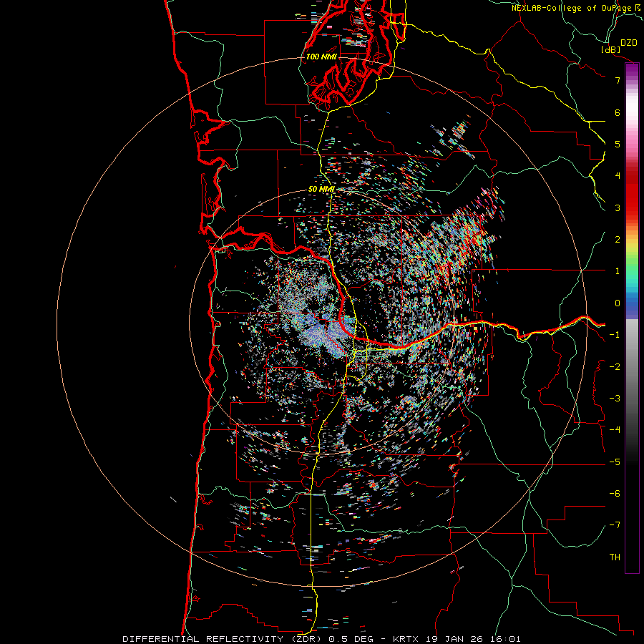Click the -6 value on color scale
The height and width of the screenshot is (644, 644).
point(615,494)
